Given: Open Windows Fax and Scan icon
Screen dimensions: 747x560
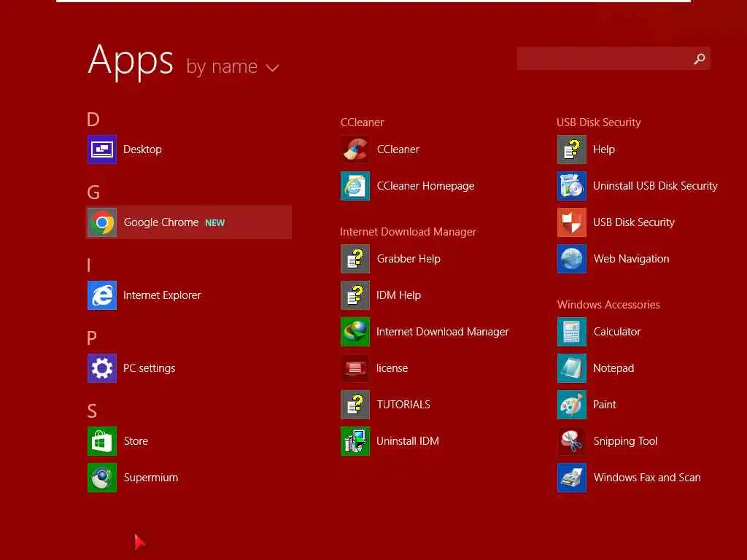Looking at the screenshot, I should 572,478.
